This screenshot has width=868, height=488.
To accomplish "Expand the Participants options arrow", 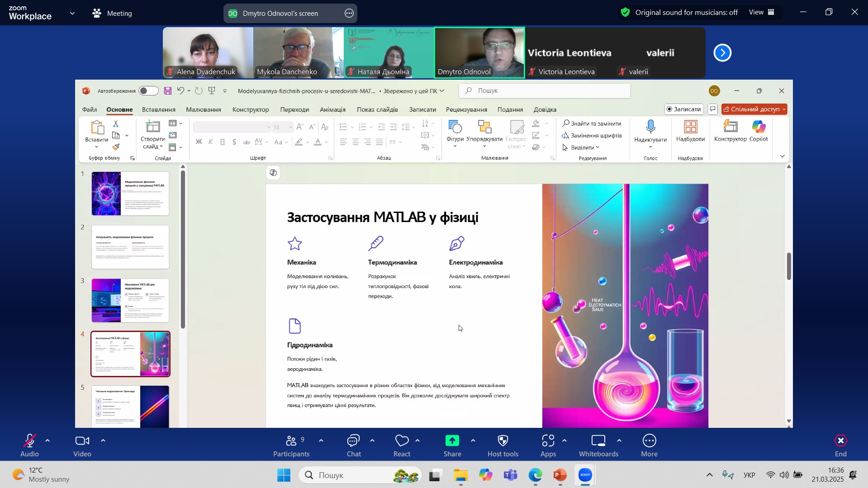I will 321,441.
